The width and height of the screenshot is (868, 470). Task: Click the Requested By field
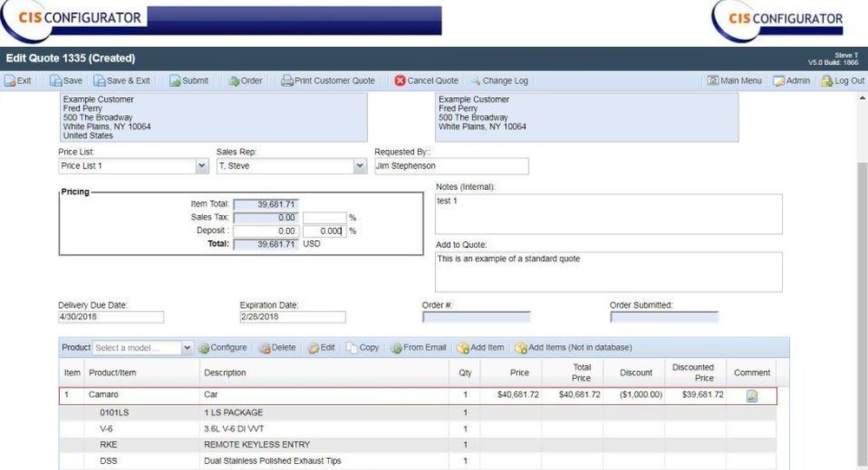451,166
